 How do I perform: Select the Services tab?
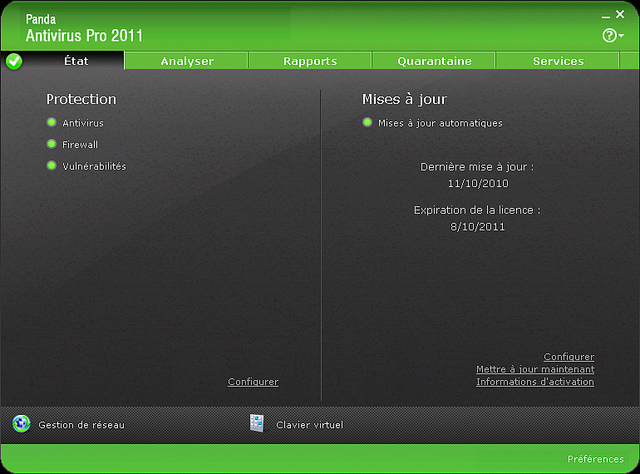point(558,61)
